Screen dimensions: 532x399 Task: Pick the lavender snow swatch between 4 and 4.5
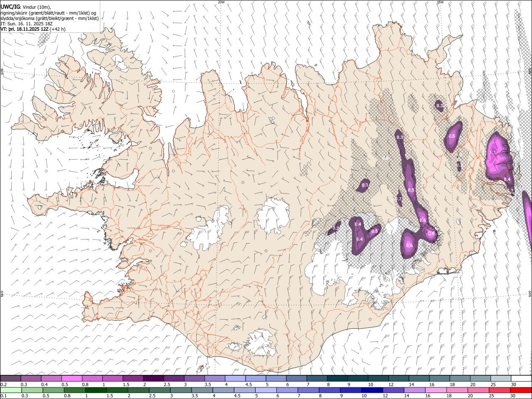pos(235,378)
